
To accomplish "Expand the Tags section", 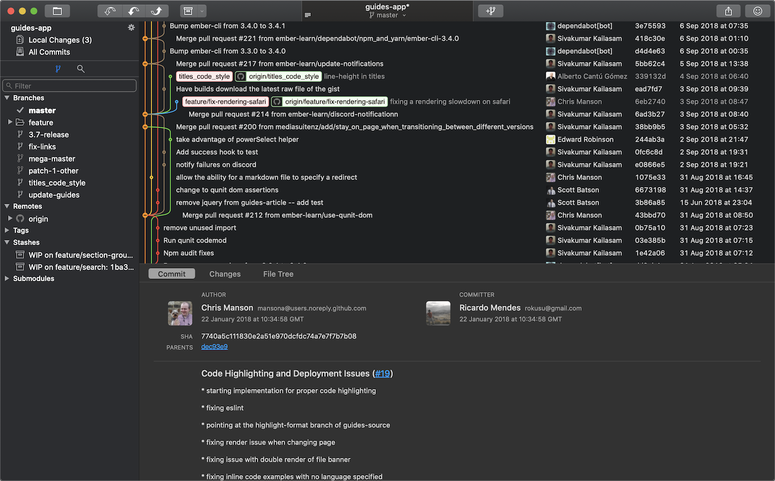I will (x=7, y=230).
